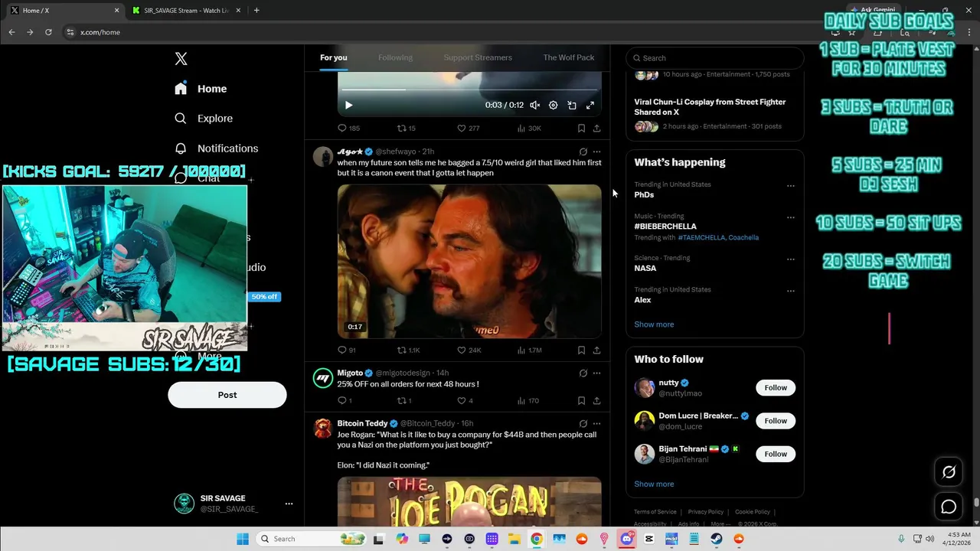Screen dimensions: 980x551
Task: Open more options on the @shefwayo post
Action: pos(596,152)
